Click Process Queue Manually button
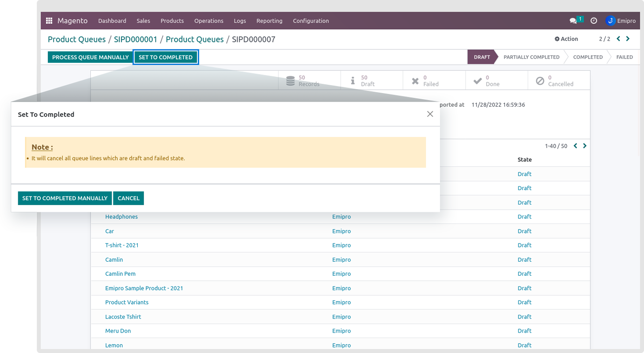Viewport: 644px width, 353px height. tap(90, 57)
